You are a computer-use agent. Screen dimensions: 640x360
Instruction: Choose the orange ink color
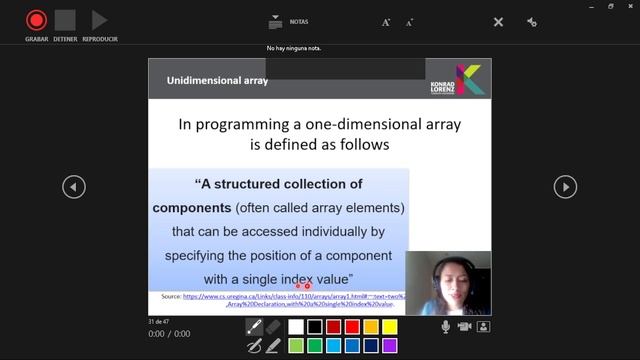[x=371, y=327]
